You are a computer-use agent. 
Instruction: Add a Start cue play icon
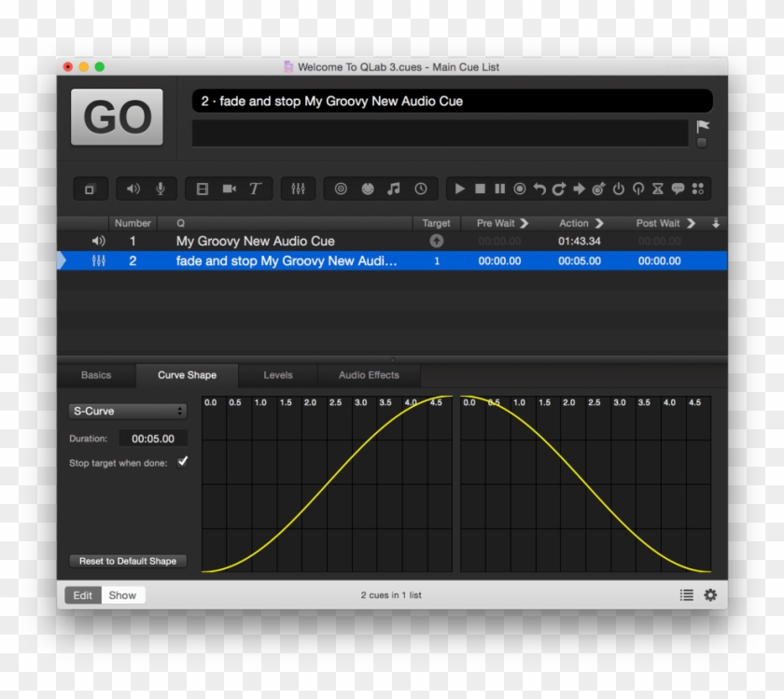click(x=459, y=189)
